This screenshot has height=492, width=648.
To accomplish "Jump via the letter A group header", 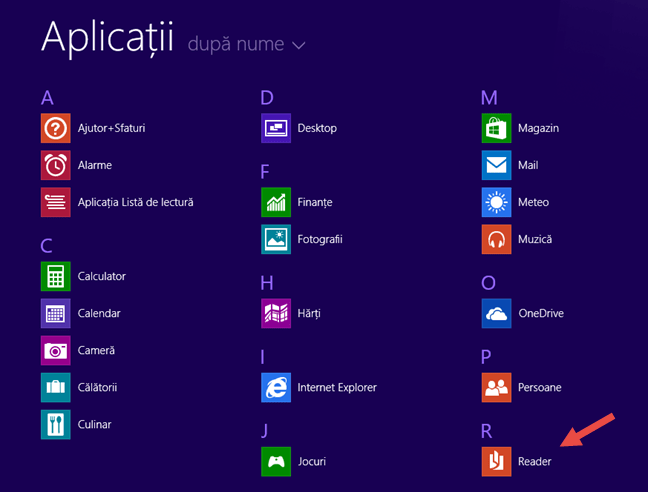I will (x=47, y=98).
